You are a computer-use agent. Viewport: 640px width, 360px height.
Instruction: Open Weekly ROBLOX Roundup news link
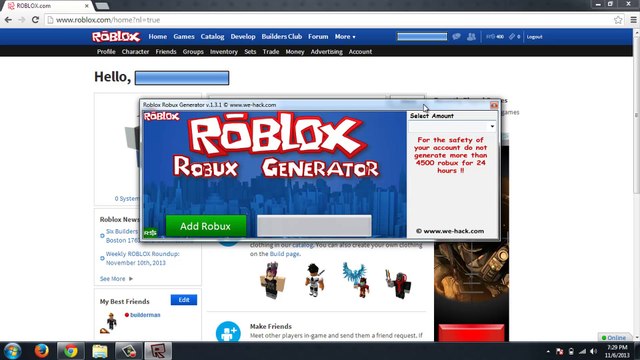[142, 258]
